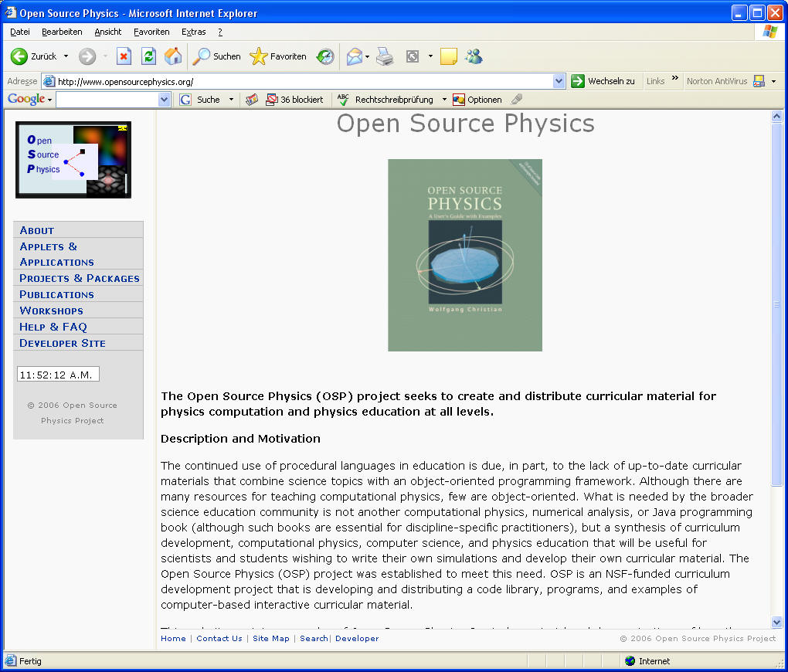Click the Print icon in toolbar
This screenshot has height=672, width=788.
pyautogui.click(x=385, y=56)
